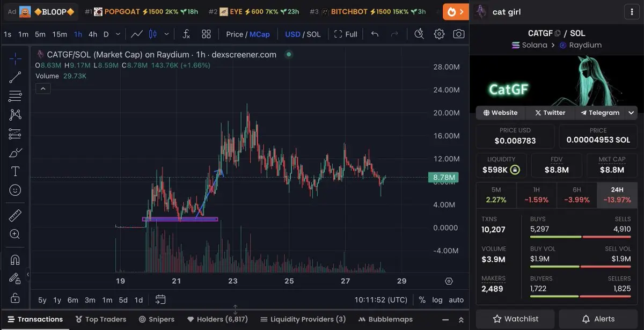This screenshot has width=644, height=330.
Task: Select the 4h time interval
Action: [x=93, y=34]
